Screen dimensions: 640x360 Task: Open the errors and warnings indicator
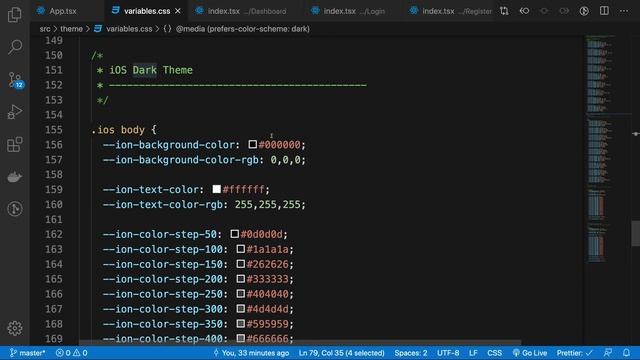tap(71, 353)
